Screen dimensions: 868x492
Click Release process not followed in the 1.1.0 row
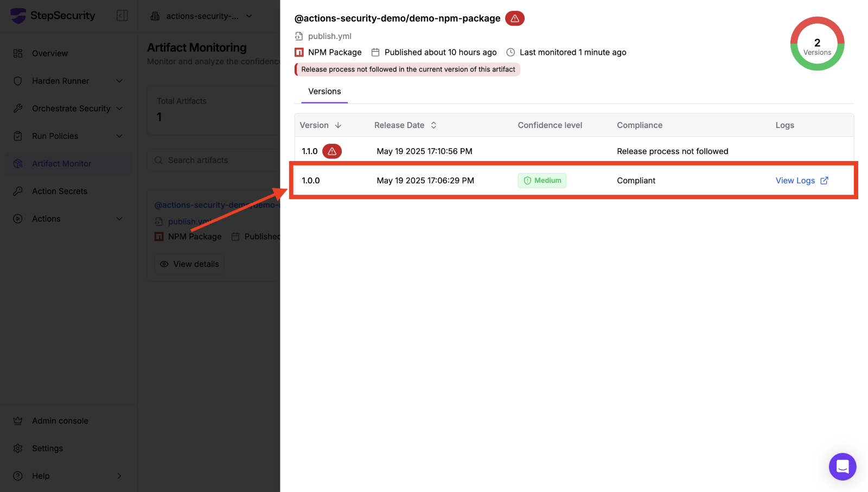(x=673, y=151)
